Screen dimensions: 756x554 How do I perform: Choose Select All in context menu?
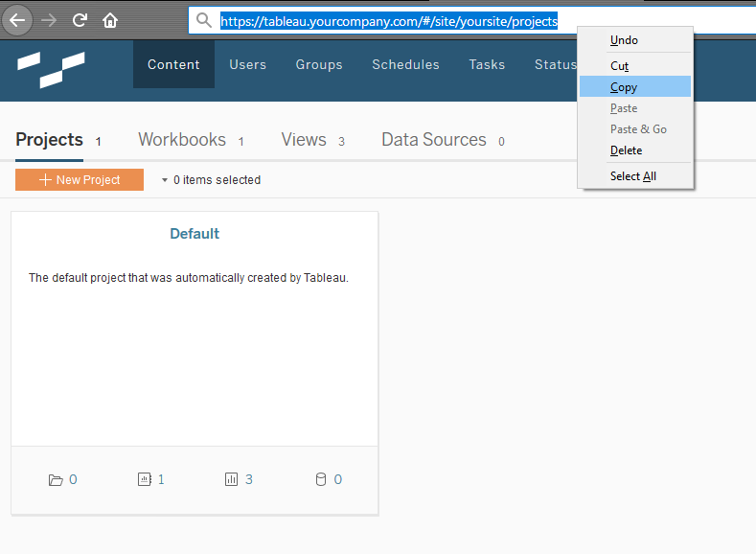(635, 176)
